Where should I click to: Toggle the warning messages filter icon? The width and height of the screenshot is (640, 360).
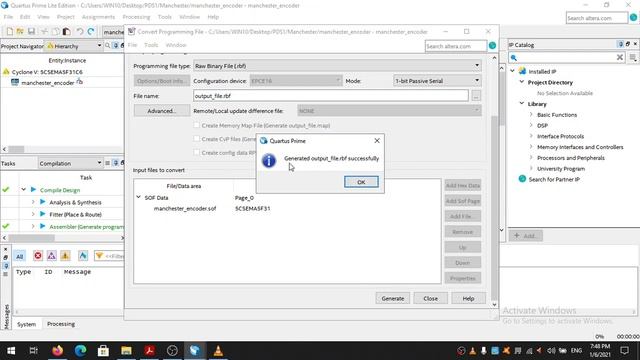click(x=65, y=256)
